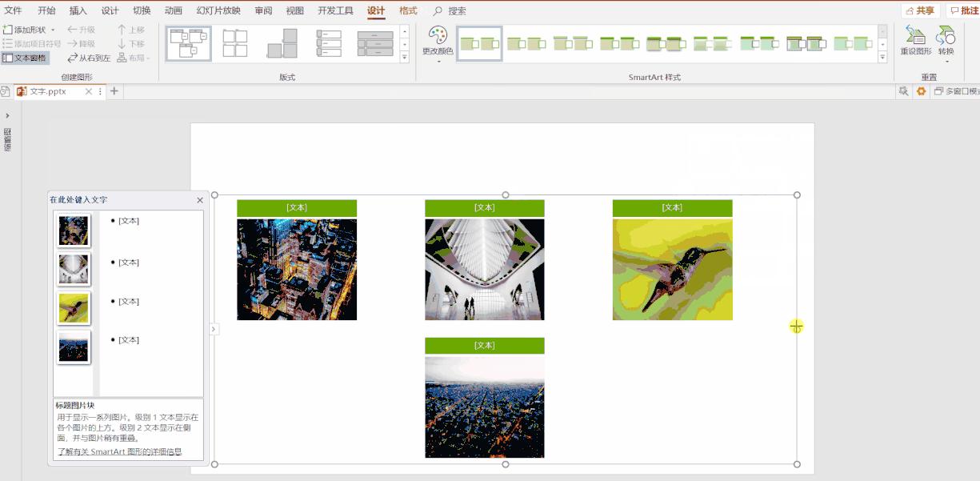Select the sixth SmartArt style thumbnail

(x=712, y=43)
